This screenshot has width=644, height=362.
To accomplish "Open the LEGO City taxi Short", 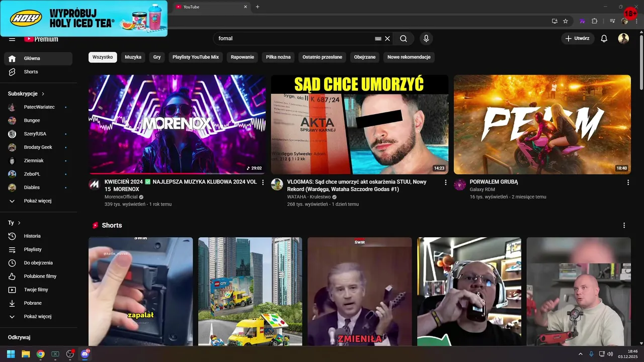I will tap(250, 292).
